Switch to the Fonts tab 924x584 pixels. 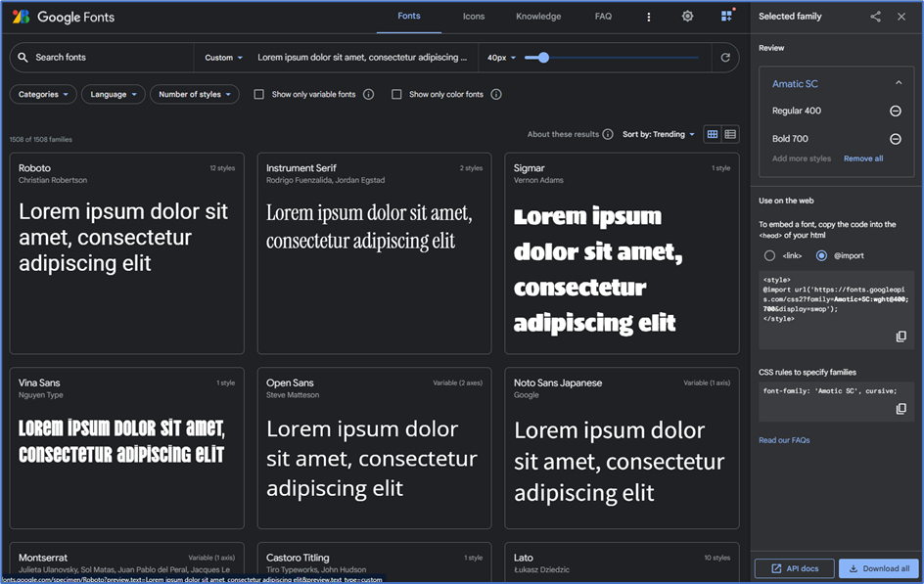pyautogui.click(x=409, y=16)
